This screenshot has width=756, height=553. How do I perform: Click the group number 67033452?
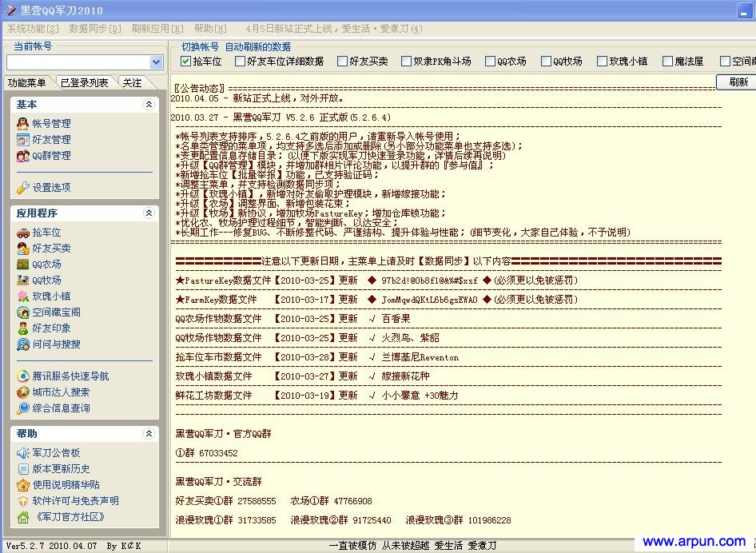coord(218,453)
